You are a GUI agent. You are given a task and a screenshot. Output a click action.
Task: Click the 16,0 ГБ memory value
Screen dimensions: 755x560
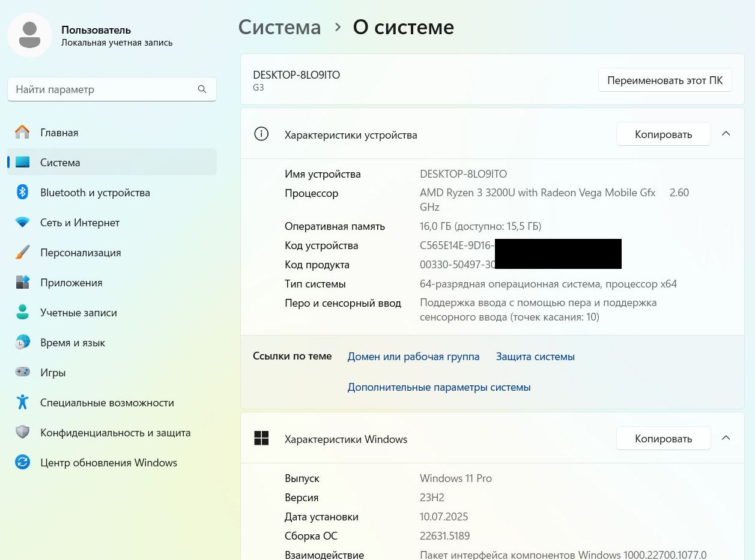coord(481,226)
